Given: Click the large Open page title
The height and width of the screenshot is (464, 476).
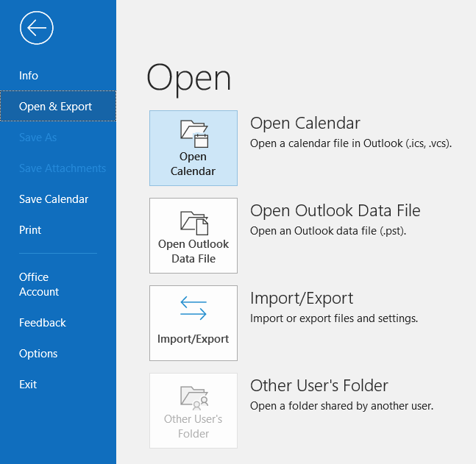Looking at the screenshot, I should [x=189, y=79].
